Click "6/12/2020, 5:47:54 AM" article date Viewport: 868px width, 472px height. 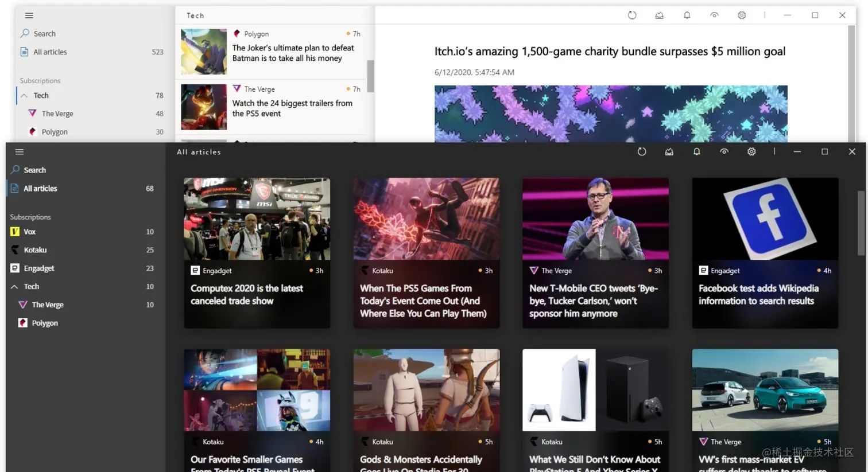(x=474, y=72)
